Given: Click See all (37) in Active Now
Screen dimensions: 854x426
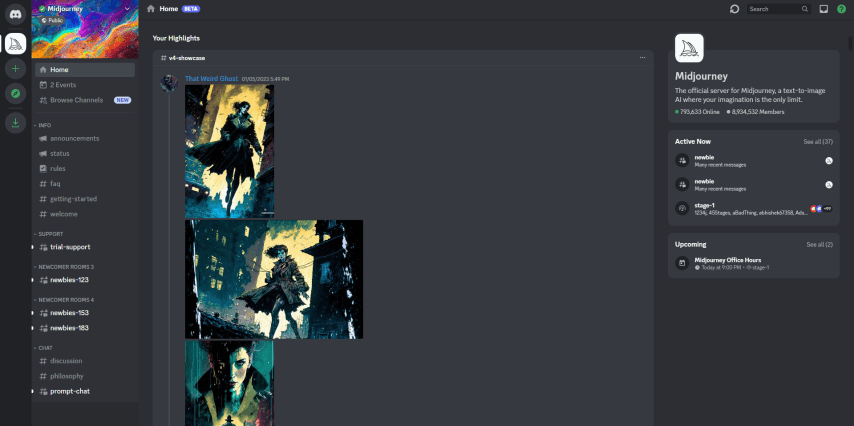Looking at the screenshot, I should (817, 142).
